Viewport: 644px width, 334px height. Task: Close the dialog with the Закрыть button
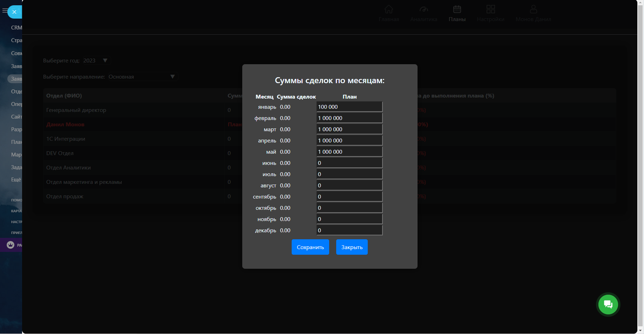(352, 247)
